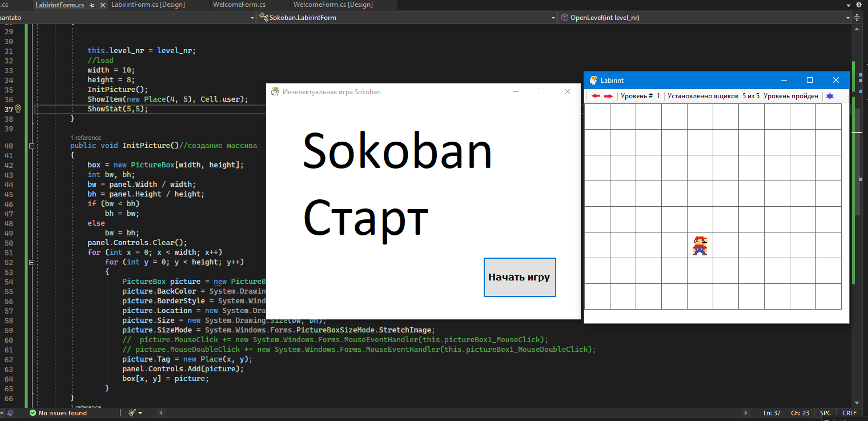Viewport: 868px width, 421px height.
Task: Click the split editor icon at top right
Action: 857,18
